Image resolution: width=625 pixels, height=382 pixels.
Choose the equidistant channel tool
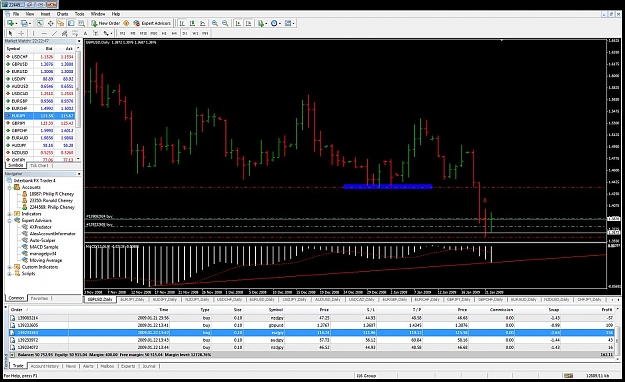[x=65, y=33]
